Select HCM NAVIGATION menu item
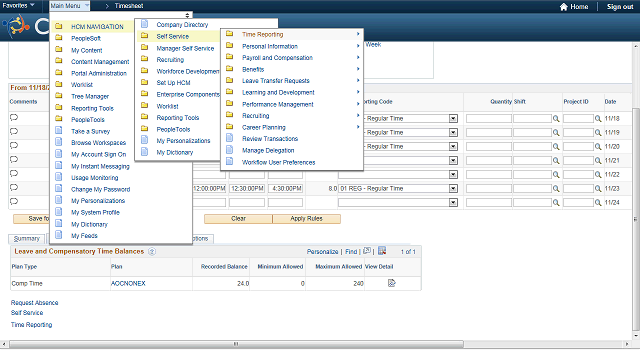This screenshot has height=360, width=640. [97, 27]
